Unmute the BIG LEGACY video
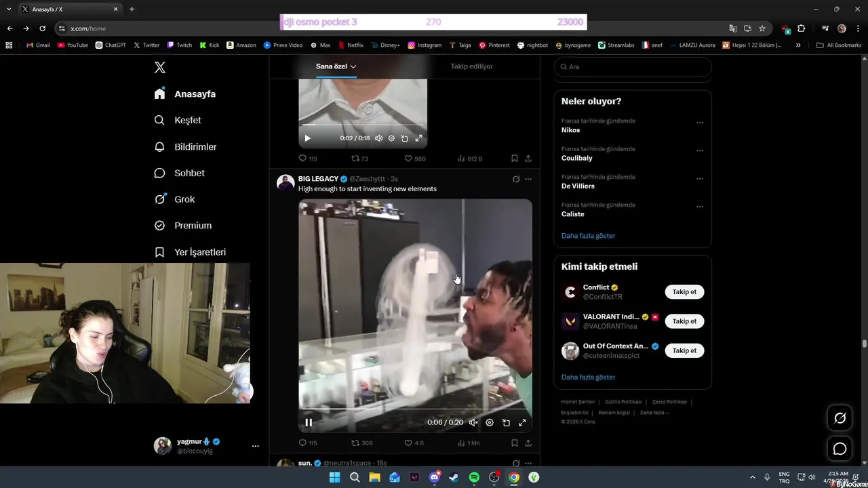The height and width of the screenshot is (488, 868). [x=473, y=422]
